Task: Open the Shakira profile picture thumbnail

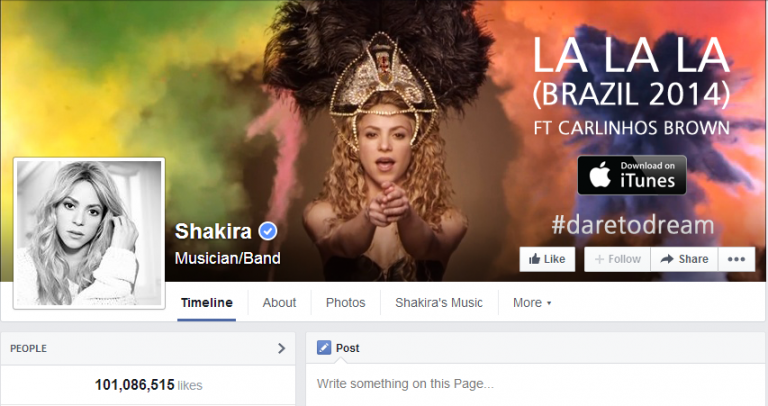Action: point(89,233)
